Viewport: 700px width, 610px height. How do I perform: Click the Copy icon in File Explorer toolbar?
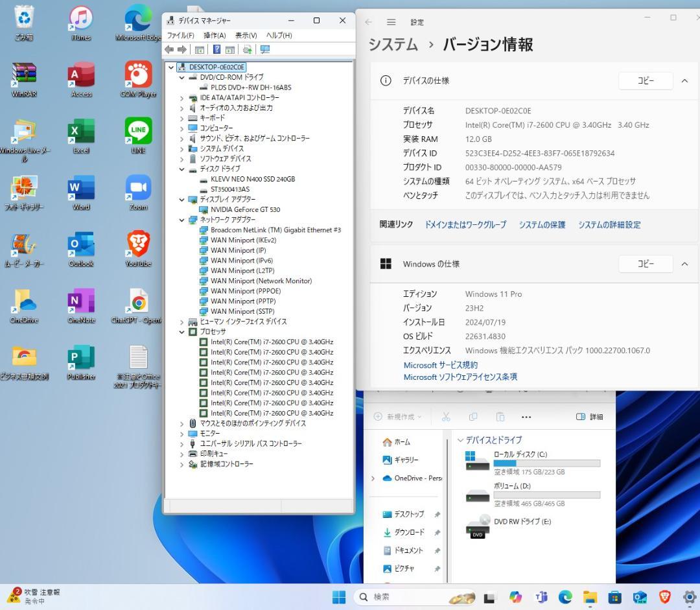tap(473, 416)
